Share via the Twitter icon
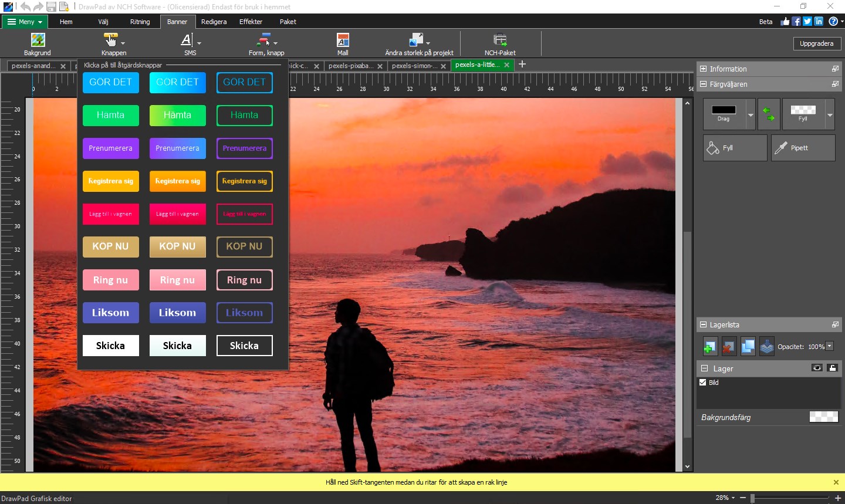The height and width of the screenshot is (504, 845). (807, 21)
